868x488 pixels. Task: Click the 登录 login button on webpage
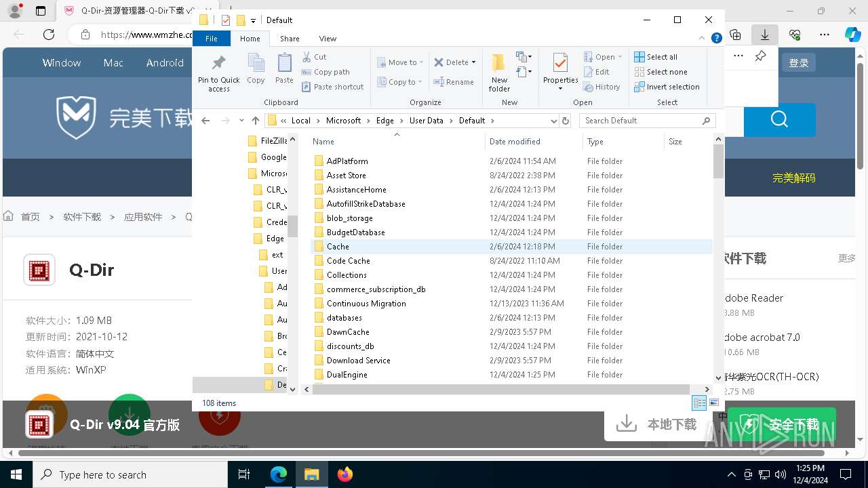point(799,62)
